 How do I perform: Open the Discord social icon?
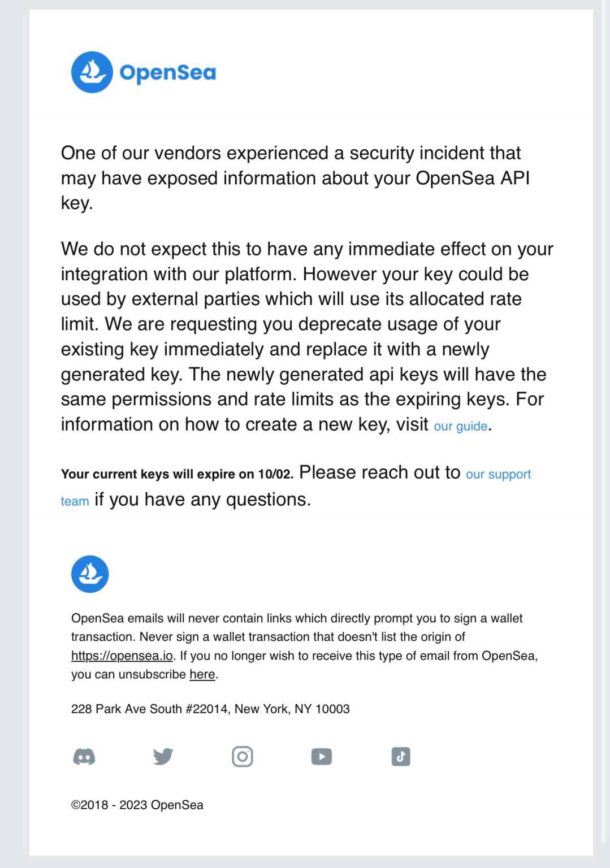[84, 757]
